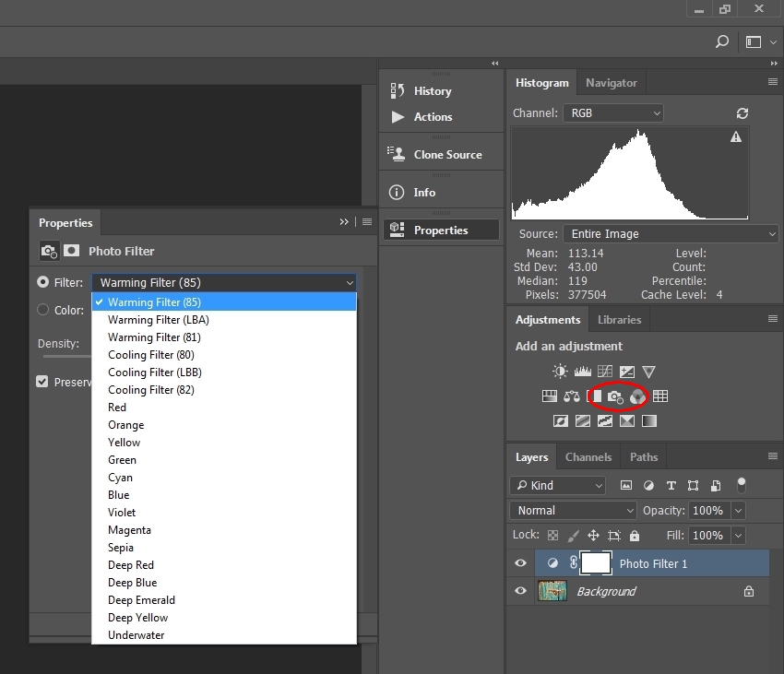The width and height of the screenshot is (784, 674).
Task: Open the histogram Channel dropdown
Action: (613, 113)
